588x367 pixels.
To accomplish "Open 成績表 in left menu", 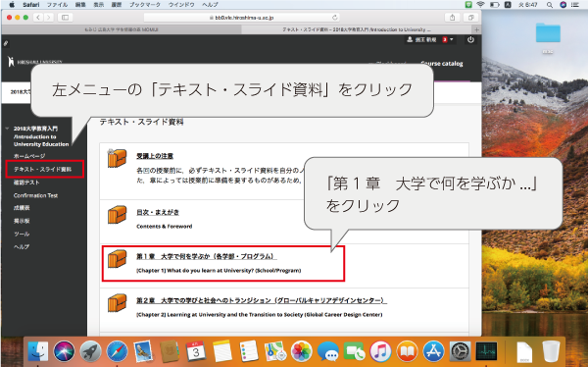I will pos(22,208).
